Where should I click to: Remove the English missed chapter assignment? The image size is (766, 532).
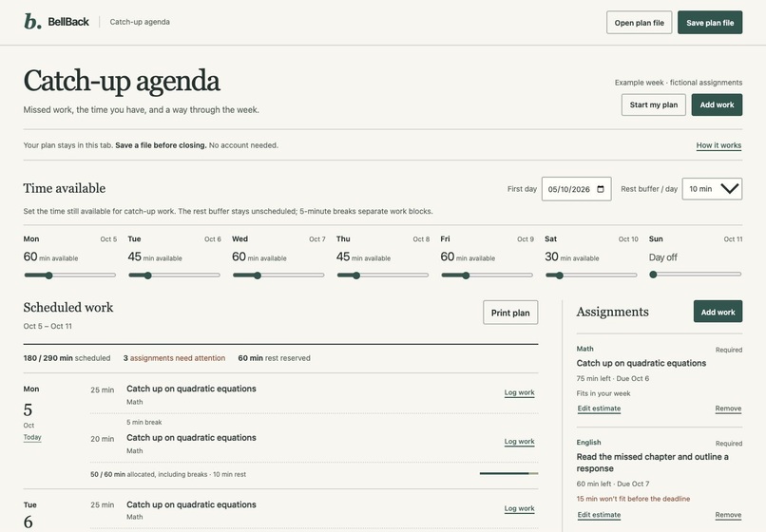click(728, 515)
